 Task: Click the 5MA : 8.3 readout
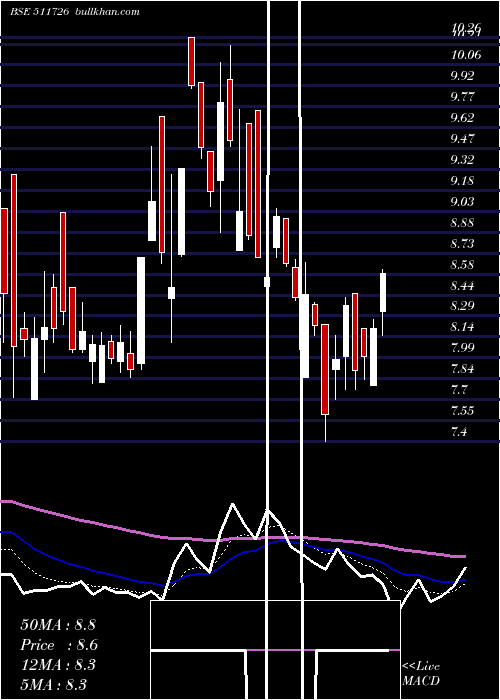click(x=54, y=684)
